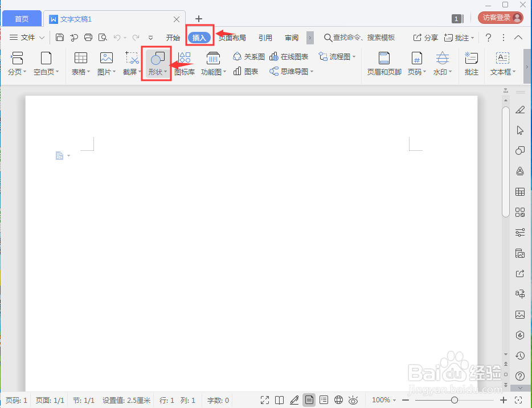Click the 查找命令、搜索模板 search field

tap(359, 38)
